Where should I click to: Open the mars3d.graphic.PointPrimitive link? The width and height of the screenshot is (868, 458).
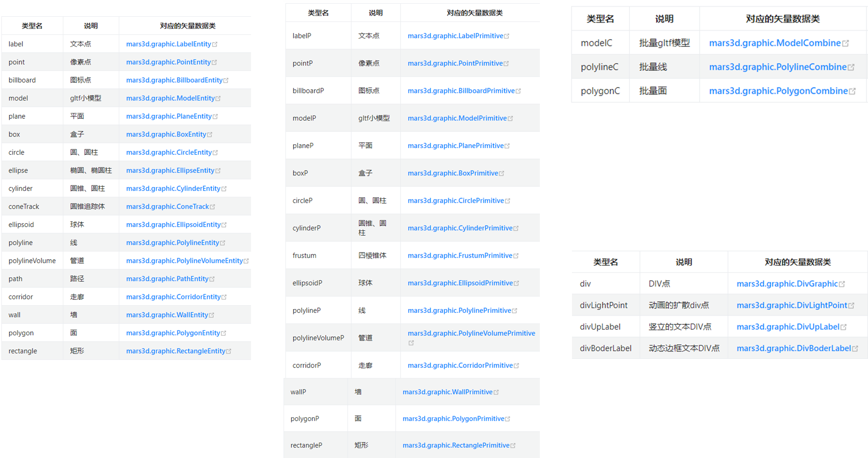(455, 63)
